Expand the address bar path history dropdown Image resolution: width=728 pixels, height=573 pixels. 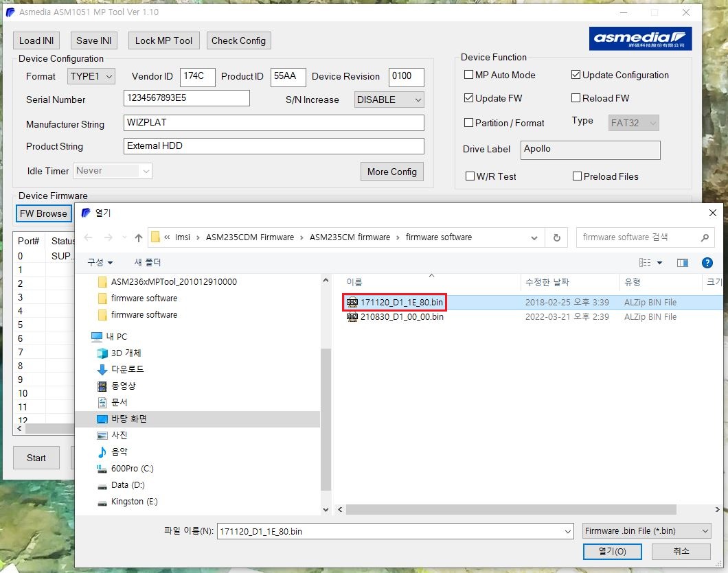534,237
